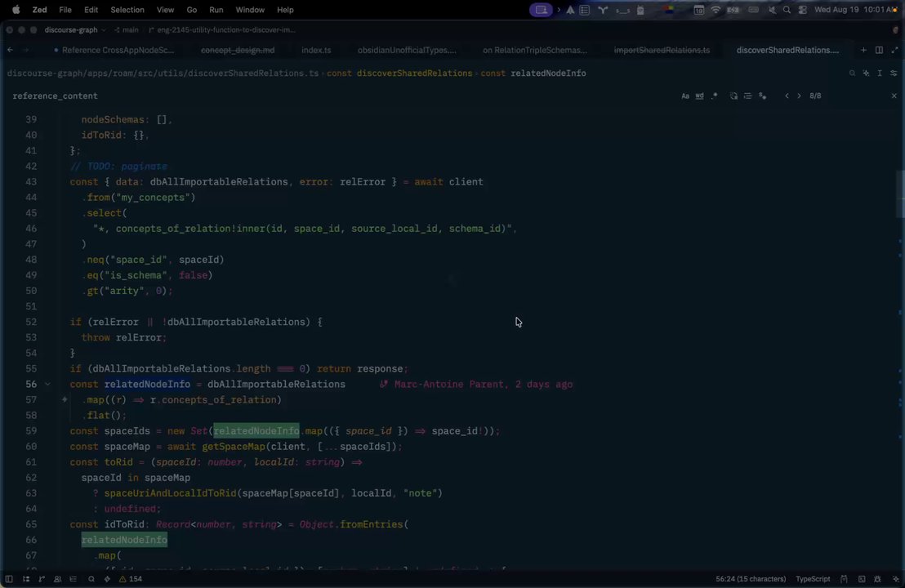The height and width of the screenshot is (588, 905).
Task: Collapse code fold at line 56
Action: click(47, 385)
